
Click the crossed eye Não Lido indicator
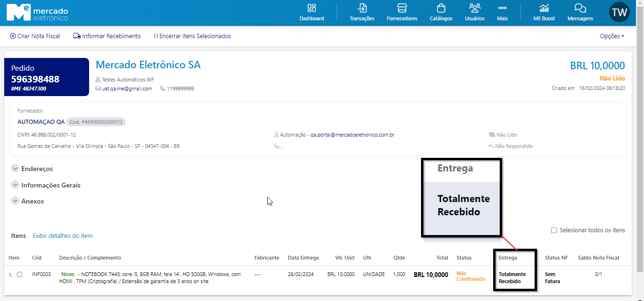coord(503,135)
